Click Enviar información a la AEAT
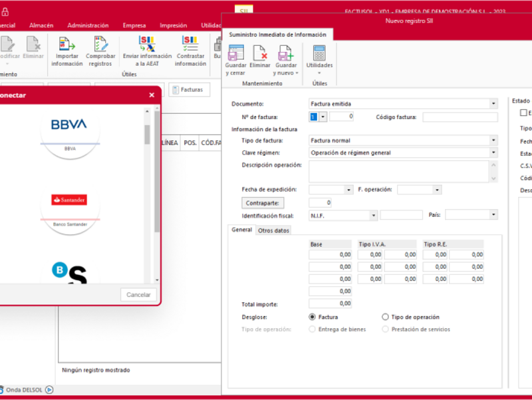This screenshot has height=400, width=532. (146, 45)
